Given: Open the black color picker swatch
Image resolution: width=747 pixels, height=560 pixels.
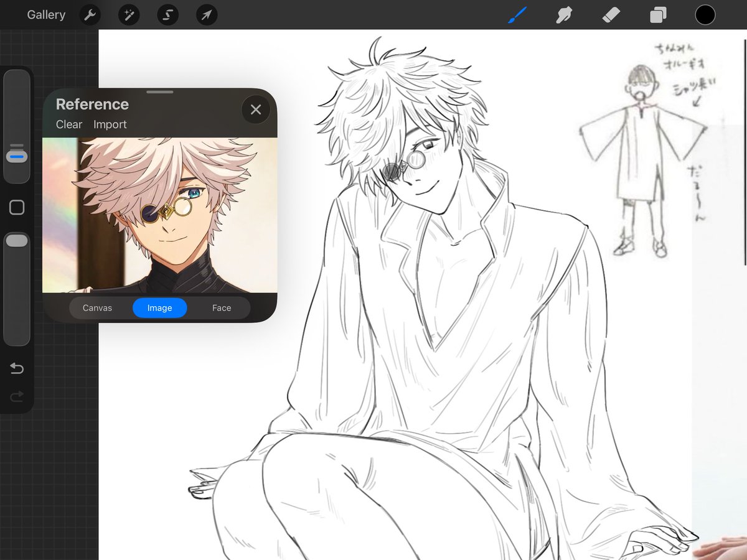Looking at the screenshot, I should click(705, 15).
